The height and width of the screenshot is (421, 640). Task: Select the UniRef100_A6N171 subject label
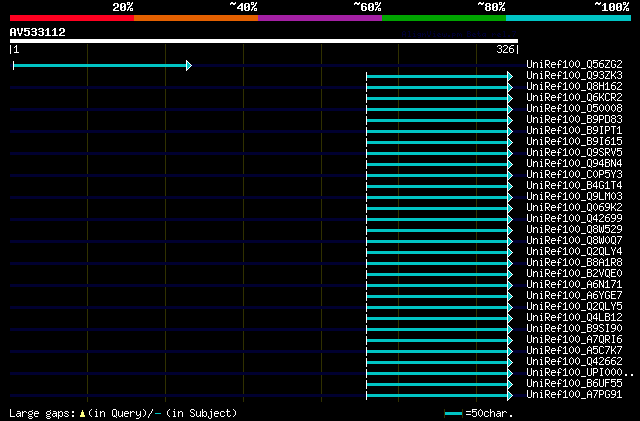click(574, 285)
